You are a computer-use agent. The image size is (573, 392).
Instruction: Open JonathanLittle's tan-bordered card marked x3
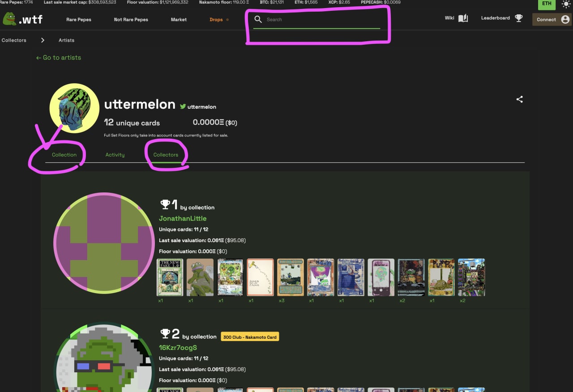click(291, 277)
